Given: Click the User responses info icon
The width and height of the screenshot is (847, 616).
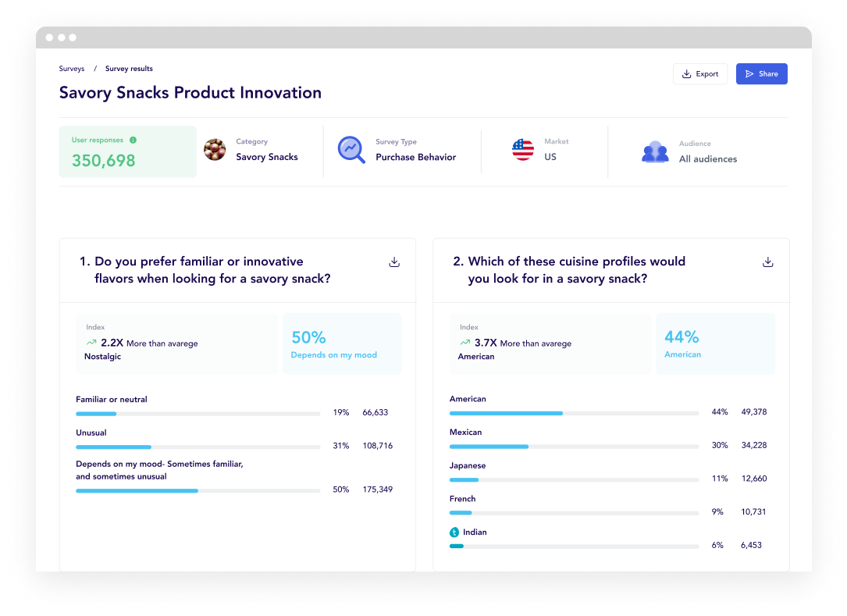Looking at the screenshot, I should [x=133, y=140].
